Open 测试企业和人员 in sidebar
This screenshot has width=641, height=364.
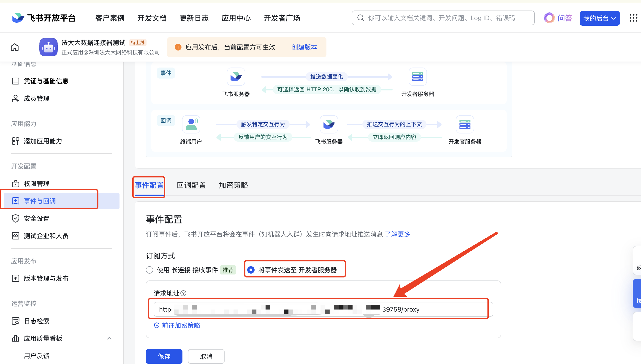click(x=46, y=236)
